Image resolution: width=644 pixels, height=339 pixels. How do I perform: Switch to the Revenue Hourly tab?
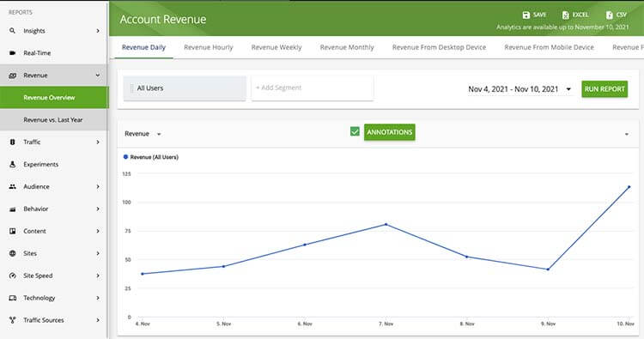coord(209,47)
